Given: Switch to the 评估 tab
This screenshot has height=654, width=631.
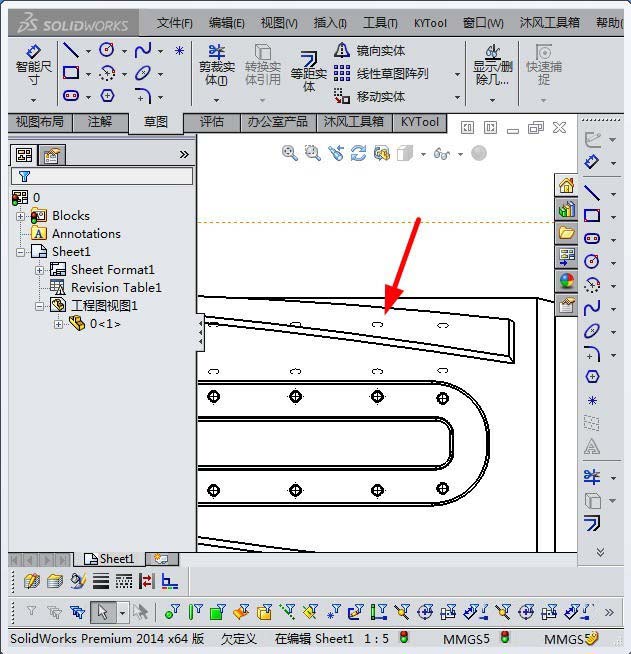Looking at the screenshot, I should click(211, 122).
